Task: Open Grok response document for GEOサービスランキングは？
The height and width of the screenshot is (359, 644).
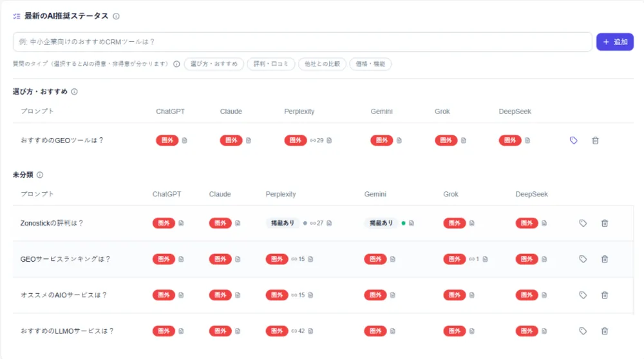Action: point(486,259)
